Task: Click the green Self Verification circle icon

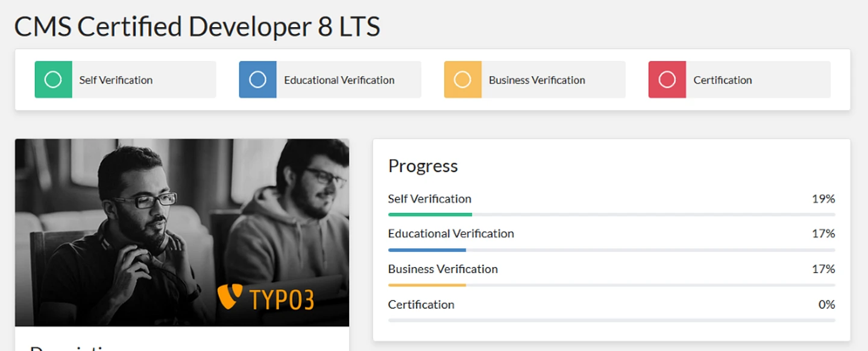Action: pyautogui.click(x=53, y=80)
